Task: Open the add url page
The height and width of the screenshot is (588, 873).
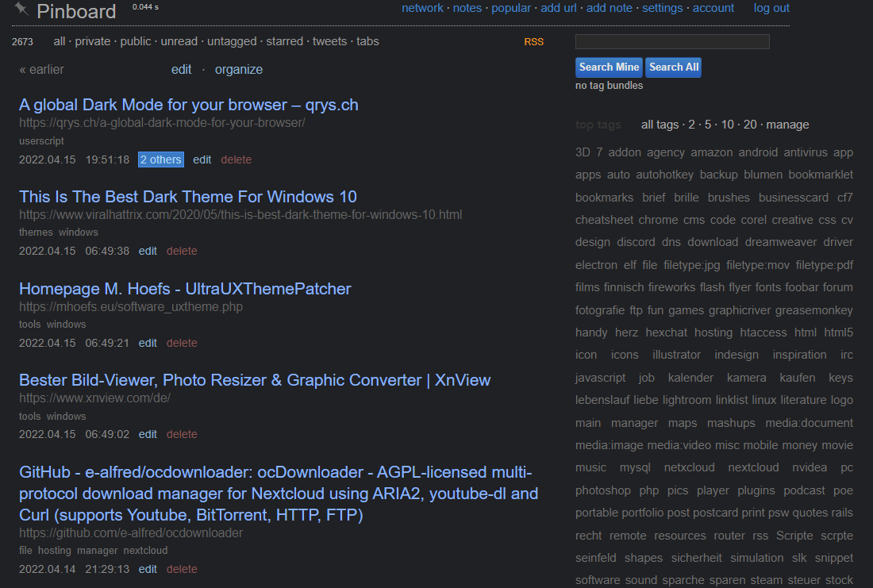Action: 558,8
